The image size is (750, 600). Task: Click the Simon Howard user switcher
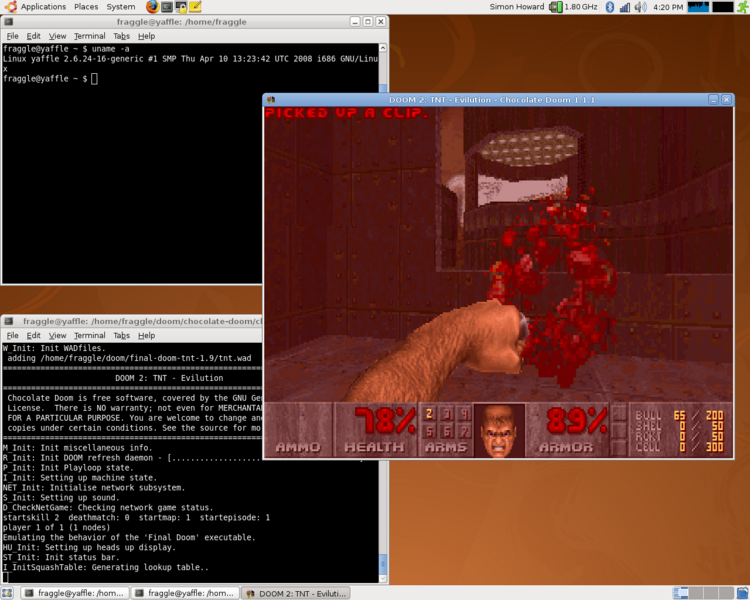tap(517, 7)
